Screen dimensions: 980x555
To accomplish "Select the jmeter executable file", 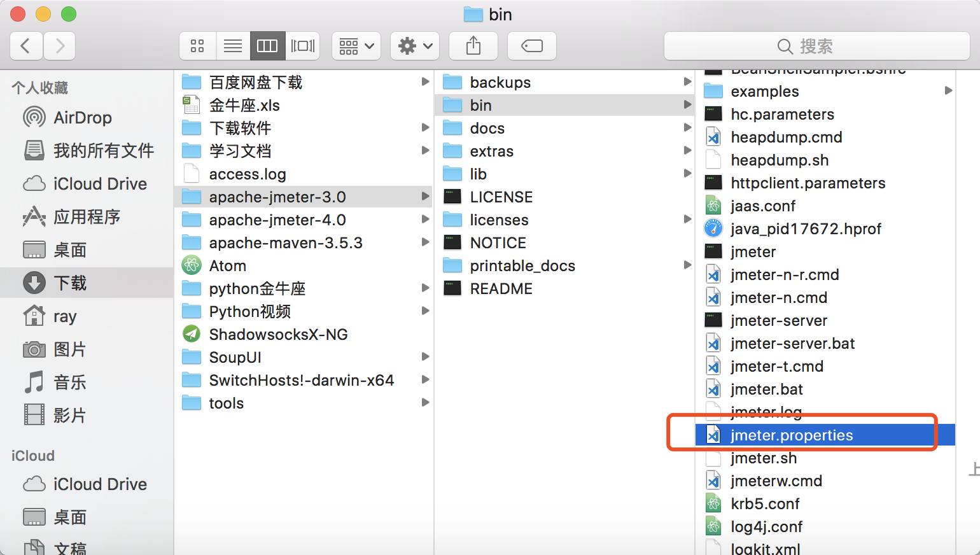I will (x=825, y=251).
